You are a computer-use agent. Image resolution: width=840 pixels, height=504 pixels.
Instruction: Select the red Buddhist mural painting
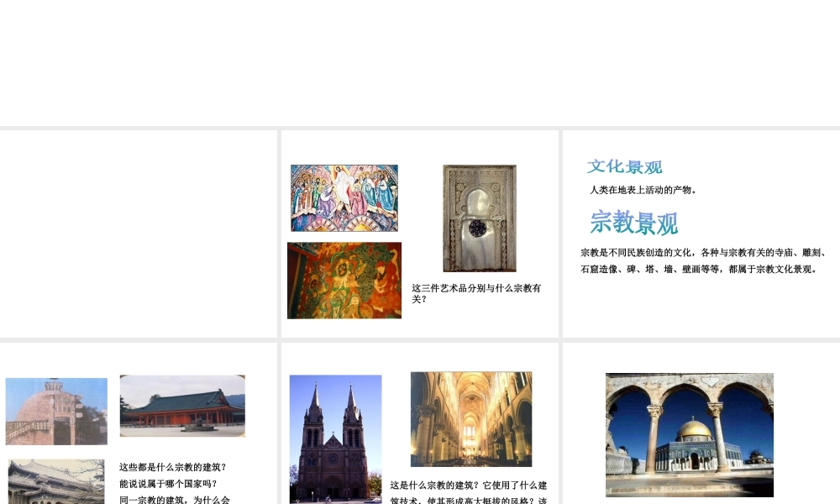point(344,280)
